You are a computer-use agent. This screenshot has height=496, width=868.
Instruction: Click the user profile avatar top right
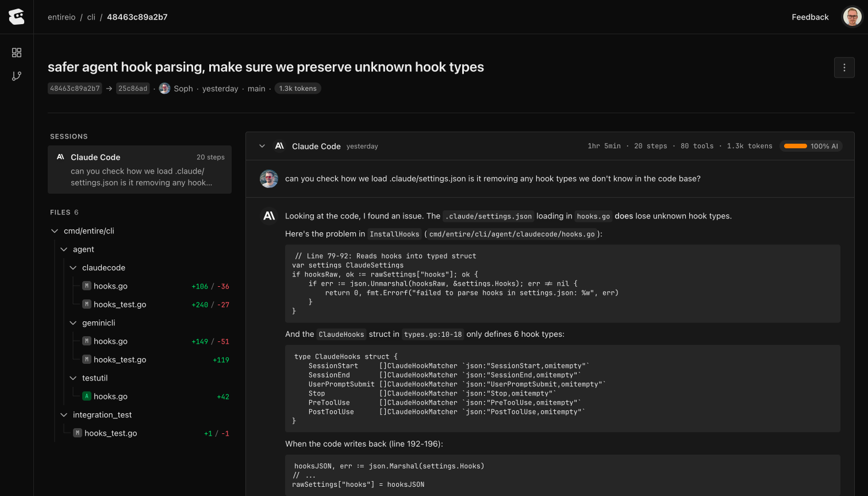852,17
